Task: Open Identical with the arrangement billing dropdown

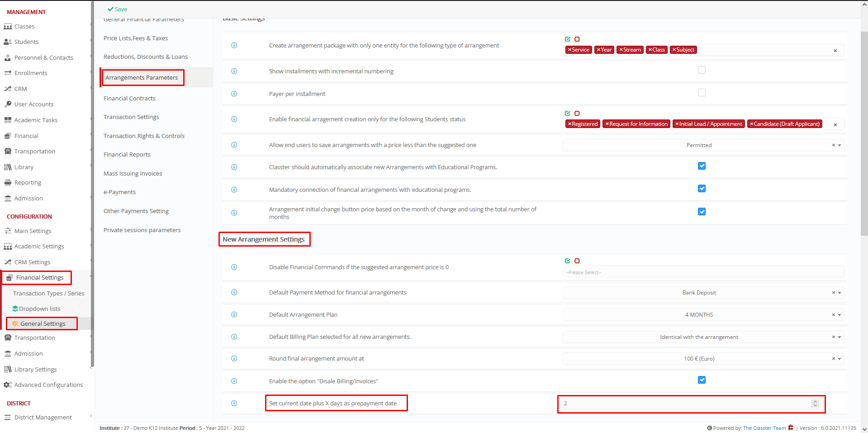Action: pyautogui.click(x=703, y=337)
